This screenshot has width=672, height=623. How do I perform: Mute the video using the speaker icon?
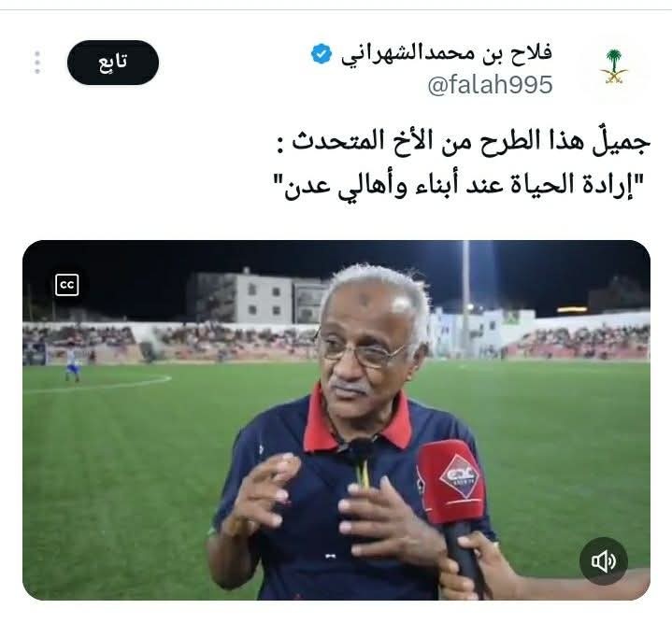pyautogui.click(x=604, y=561)
